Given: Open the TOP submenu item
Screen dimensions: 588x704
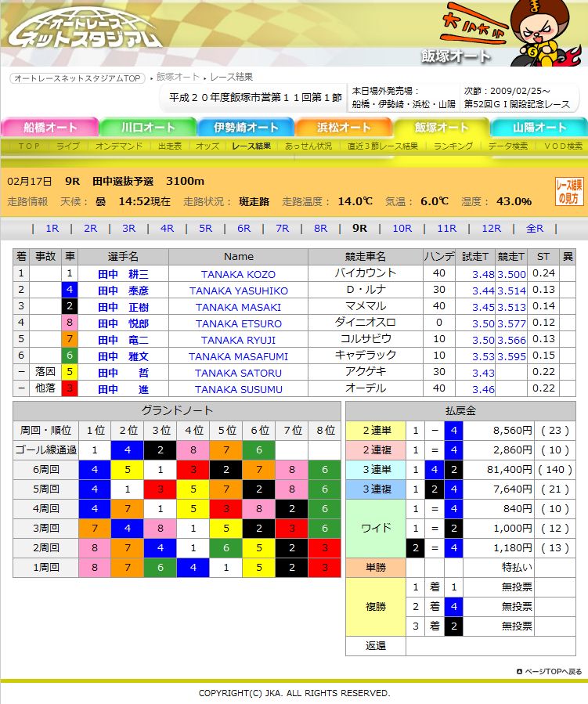Looking at the screenshot, I should 29,146.
